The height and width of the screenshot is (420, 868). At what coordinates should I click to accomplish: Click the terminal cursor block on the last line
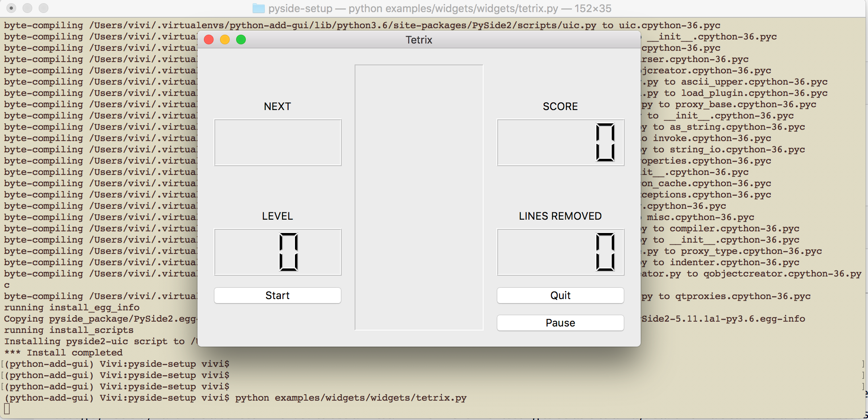pyautogui.click(x=7, y=409)
